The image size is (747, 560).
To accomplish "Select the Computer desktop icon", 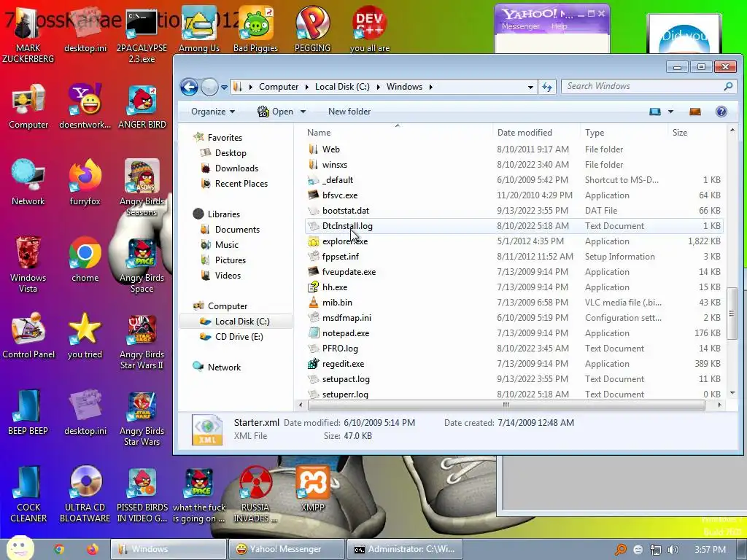I will [x=28, y=106].
